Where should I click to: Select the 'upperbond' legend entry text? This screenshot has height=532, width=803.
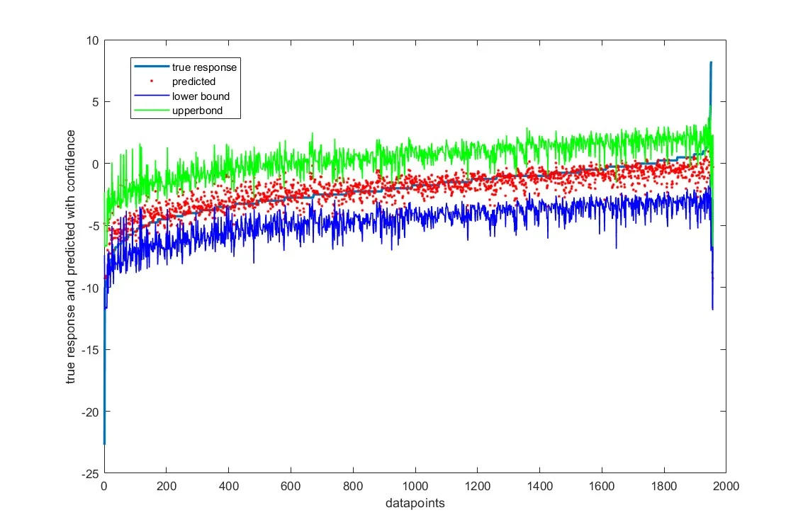(197, 111)
